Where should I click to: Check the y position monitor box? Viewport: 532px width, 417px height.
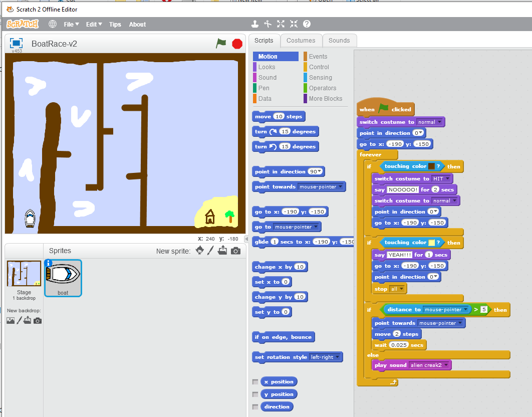point(255,394)
